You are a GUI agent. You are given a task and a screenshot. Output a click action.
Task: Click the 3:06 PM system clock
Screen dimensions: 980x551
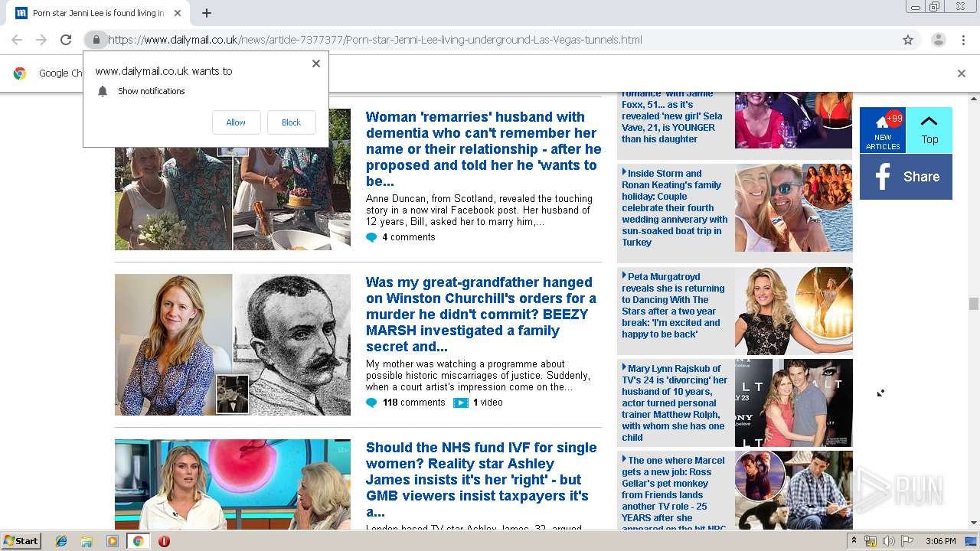(940, 541)
